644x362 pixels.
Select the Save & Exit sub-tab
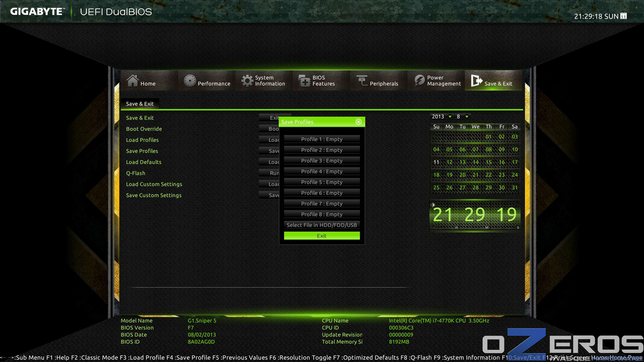coord(140,104)
